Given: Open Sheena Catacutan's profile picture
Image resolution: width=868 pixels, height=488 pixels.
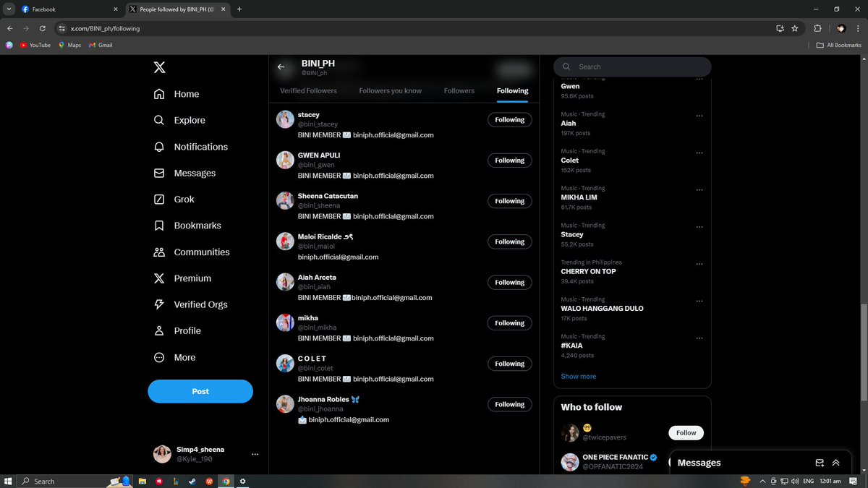Looking at the screenshot, I should [285, 201].
